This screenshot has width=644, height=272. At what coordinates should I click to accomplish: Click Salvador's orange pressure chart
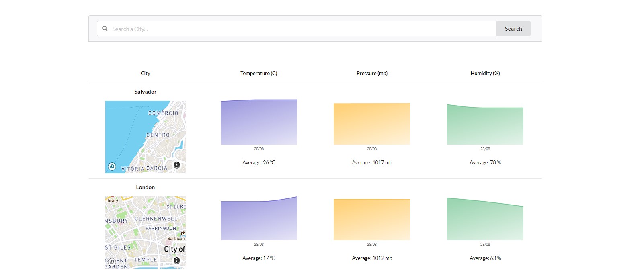pyautogui.click(x=372, y=124)
